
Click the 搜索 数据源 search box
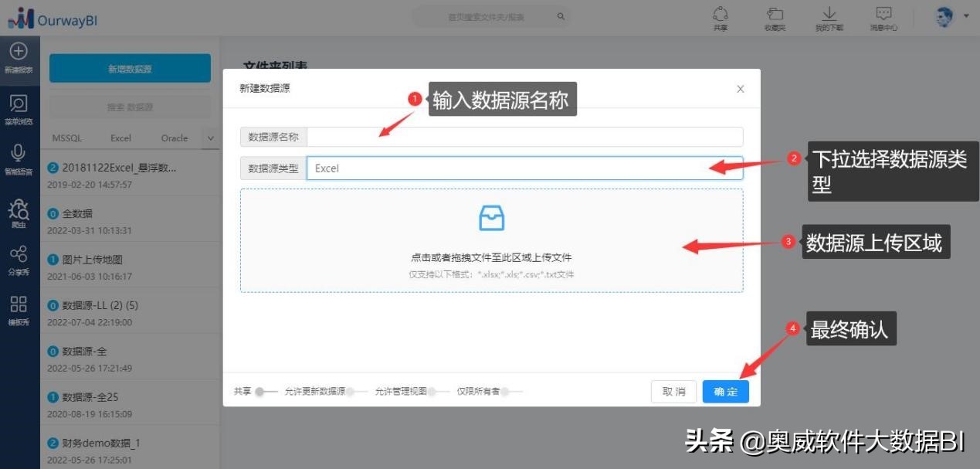tap(130, 107)
